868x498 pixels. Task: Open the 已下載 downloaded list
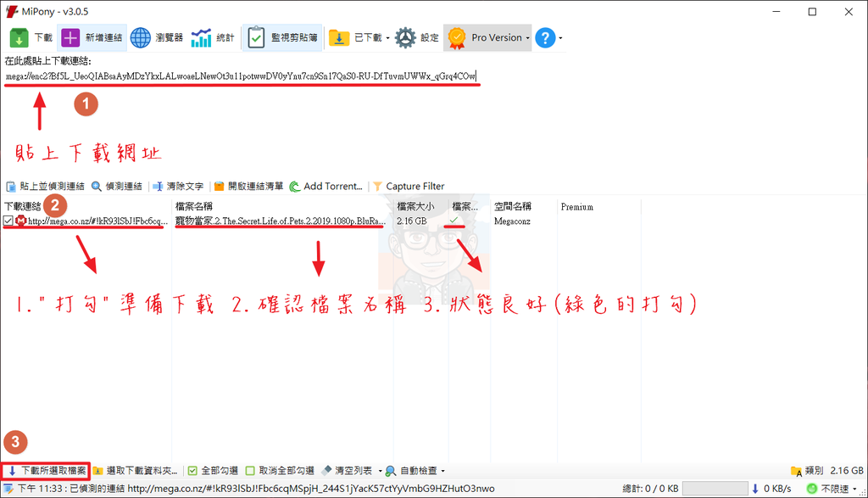[x=355, y=37]
